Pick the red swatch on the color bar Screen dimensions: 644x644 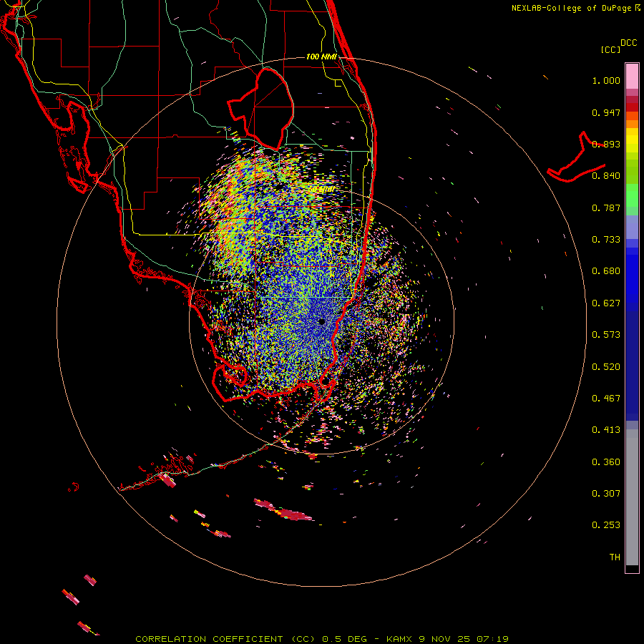(632, 107)
